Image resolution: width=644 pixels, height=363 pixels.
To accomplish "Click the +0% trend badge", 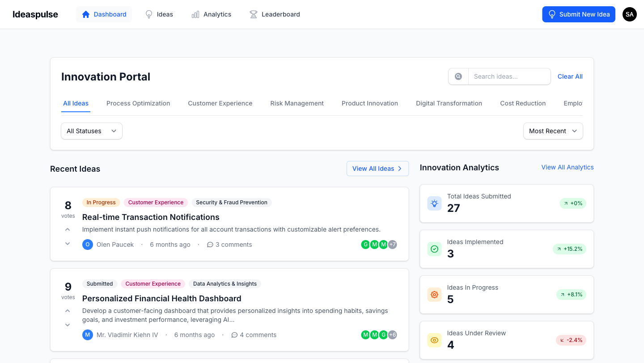I will (573, 203).
